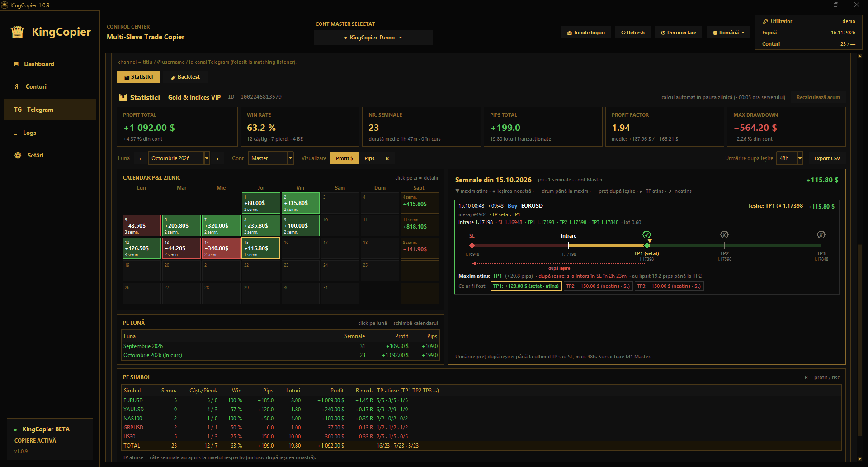
Task: Click the XAUUSD symbol row
Action: pos(481,410)
